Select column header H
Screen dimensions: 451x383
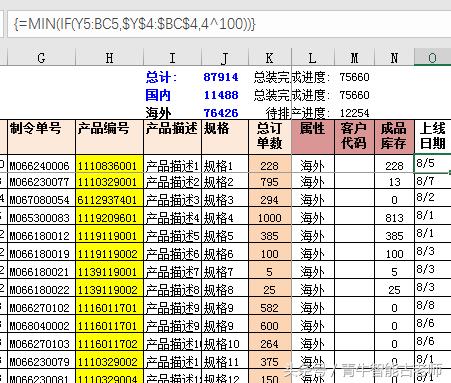click(109, 58)
